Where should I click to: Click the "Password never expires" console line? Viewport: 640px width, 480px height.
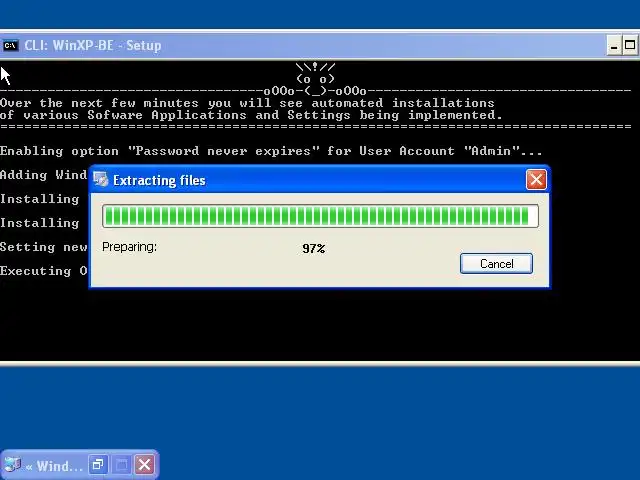(x=271, y=151)
